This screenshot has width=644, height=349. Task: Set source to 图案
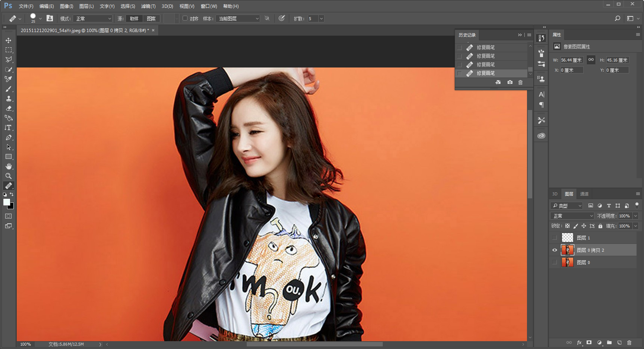151,19
